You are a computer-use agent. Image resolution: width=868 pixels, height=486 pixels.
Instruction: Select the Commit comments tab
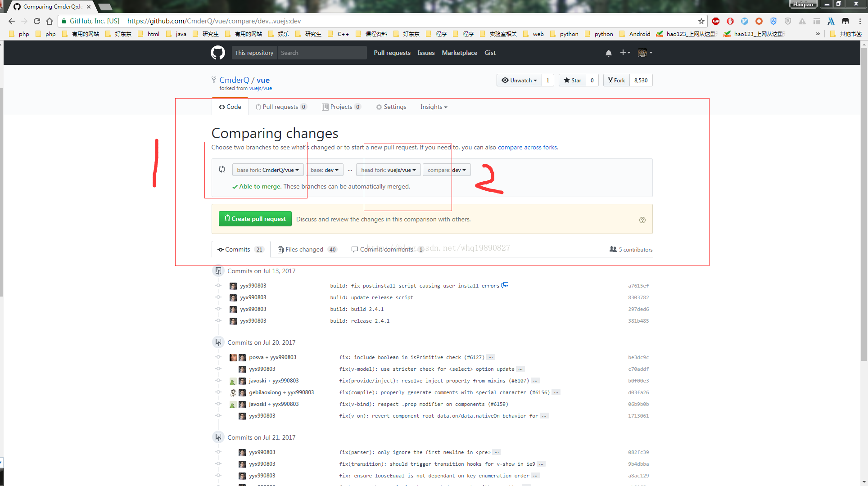(x=387, y=249)
